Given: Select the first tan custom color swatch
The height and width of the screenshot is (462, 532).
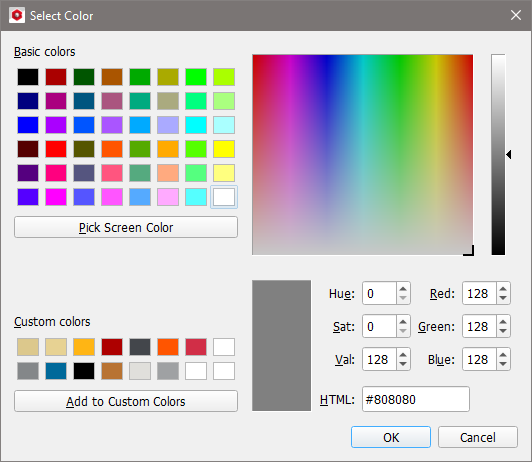Looking at the screenshot, I should point(28,347).
